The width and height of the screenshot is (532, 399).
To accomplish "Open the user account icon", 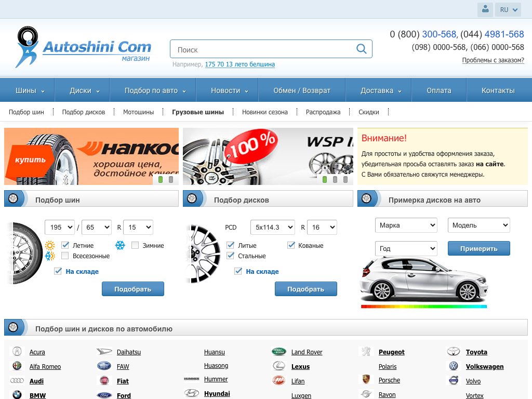I will coord(485,9).
